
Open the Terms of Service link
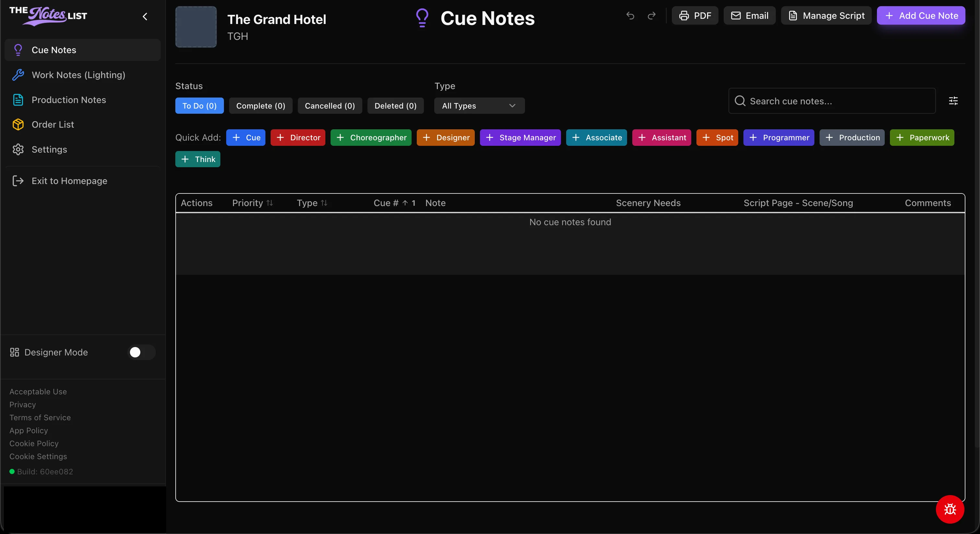coord(40,417)
